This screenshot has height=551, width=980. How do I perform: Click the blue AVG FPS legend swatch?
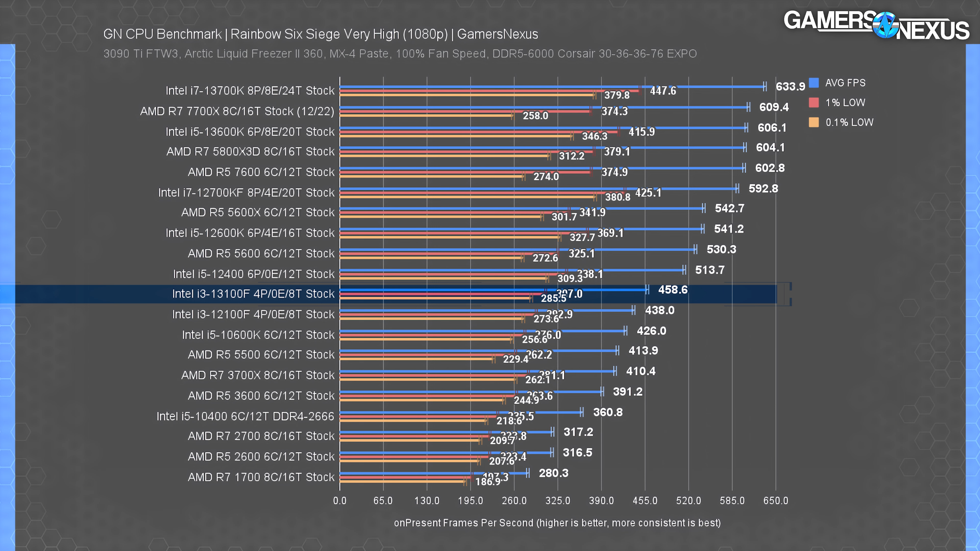click(814, 83)
